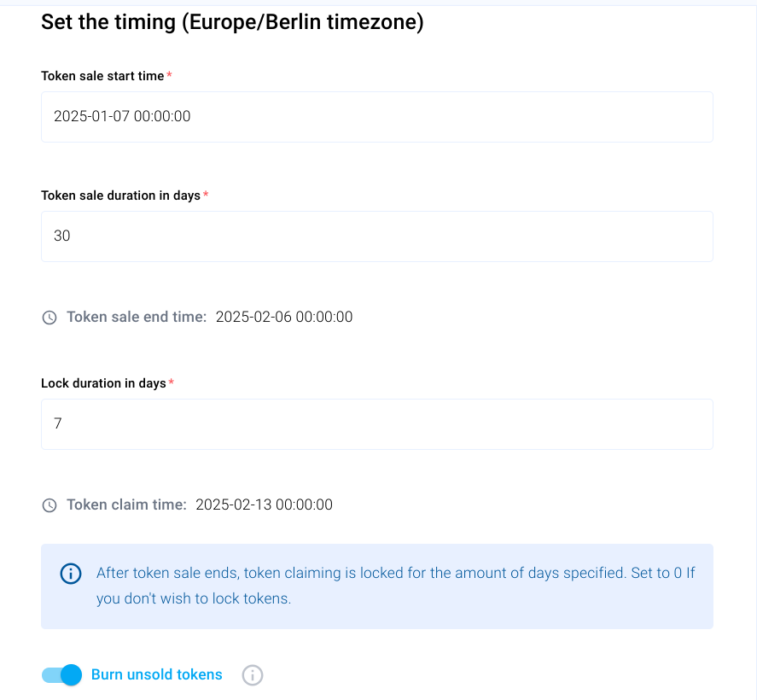Click the Token sale end time label

pos(137,317)
